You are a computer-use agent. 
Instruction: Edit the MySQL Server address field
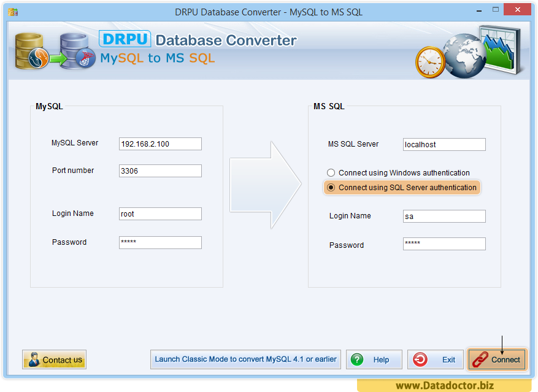[x=160, y=144]
